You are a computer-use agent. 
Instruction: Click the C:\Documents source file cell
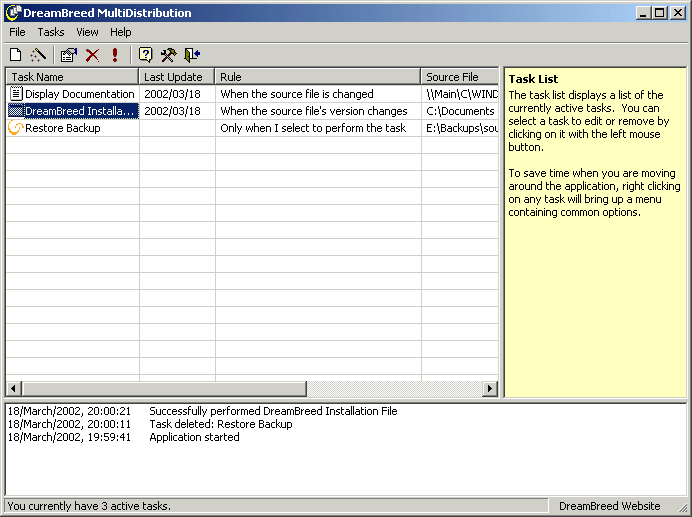[x=460, y=111]
